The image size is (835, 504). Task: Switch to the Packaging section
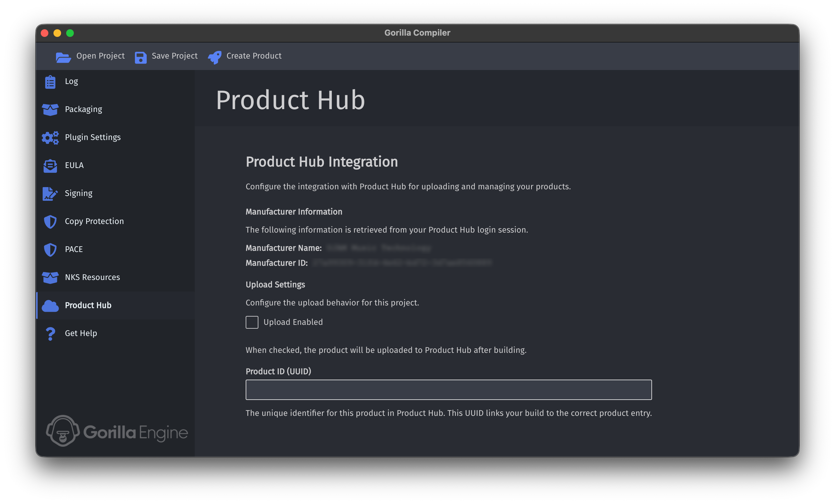116,109
